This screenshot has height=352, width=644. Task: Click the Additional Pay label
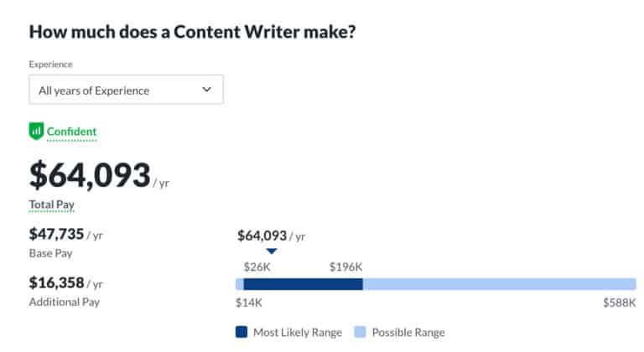click(64, 302)
